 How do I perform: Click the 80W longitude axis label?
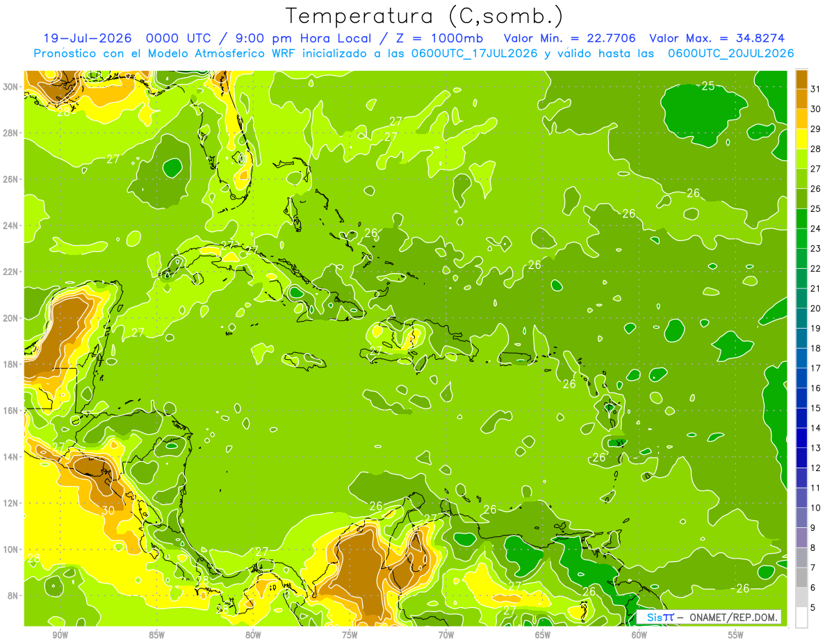coord(253,634)
